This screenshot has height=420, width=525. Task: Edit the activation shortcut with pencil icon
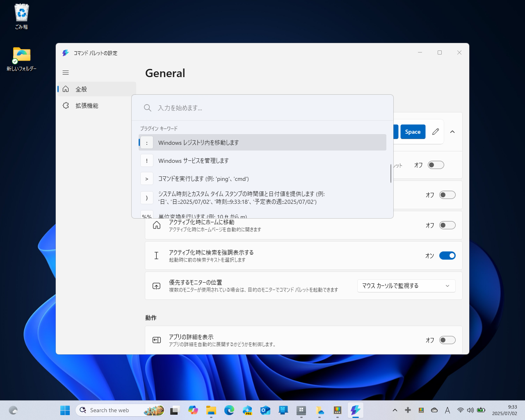[436, 132]
